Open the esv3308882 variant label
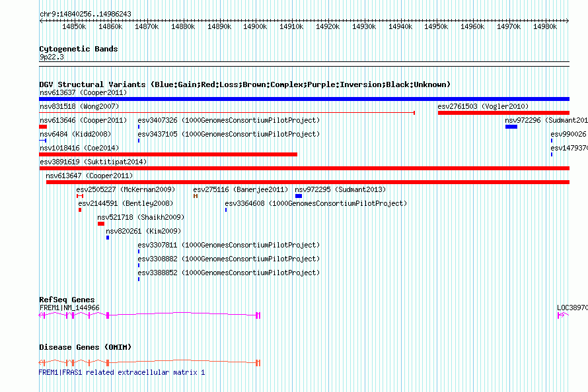This screenshot has height=392, width=588. click(x=229, y=259)
